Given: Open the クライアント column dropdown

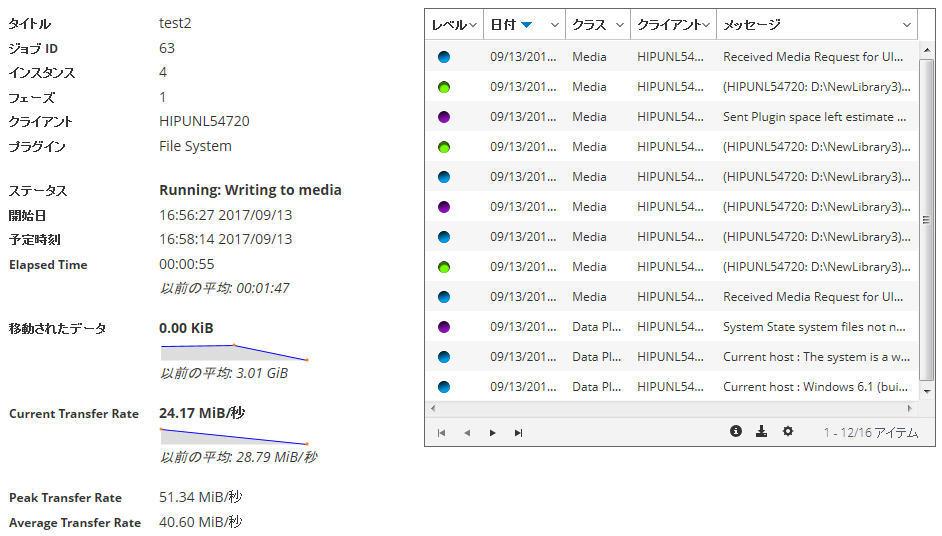Looking at the screenshot, I should 706,25.
